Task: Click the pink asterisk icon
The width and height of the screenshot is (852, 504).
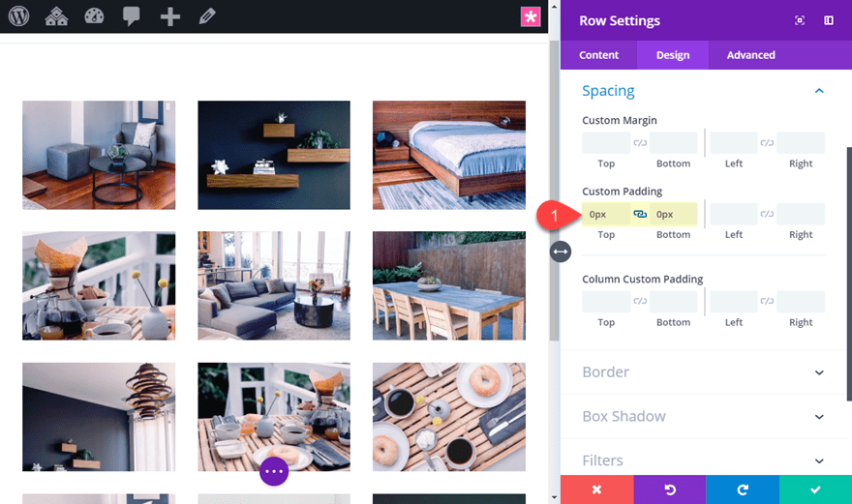Action: click(x=531, y=16)
